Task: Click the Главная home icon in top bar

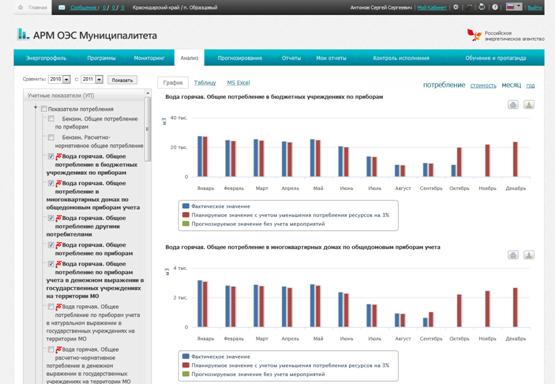Action: pyautogui.click(x=21, y=7)
